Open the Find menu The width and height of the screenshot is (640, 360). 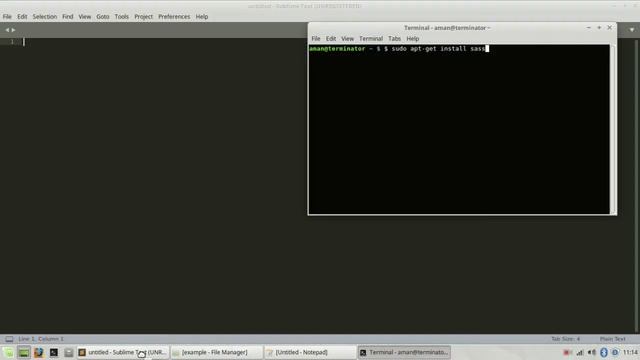click(x=67, y=17)
